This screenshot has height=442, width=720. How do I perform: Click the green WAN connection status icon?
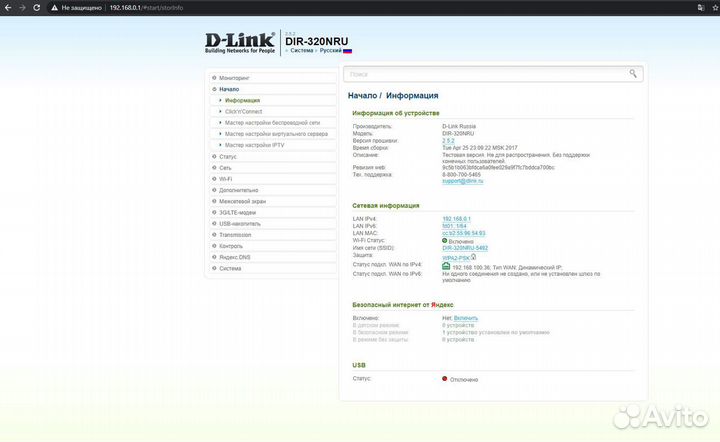(x=446, y=266)
